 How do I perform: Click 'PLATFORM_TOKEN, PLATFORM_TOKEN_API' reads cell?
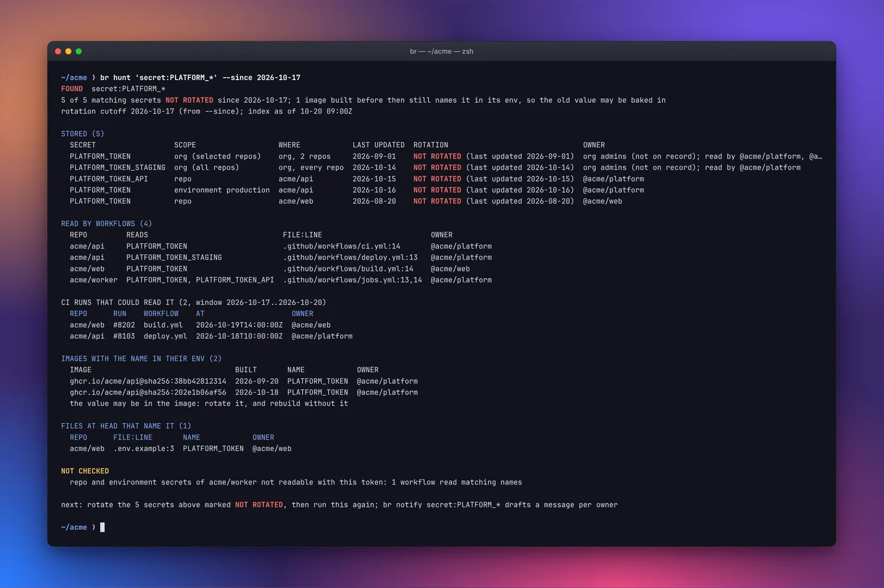pos(200,280)
